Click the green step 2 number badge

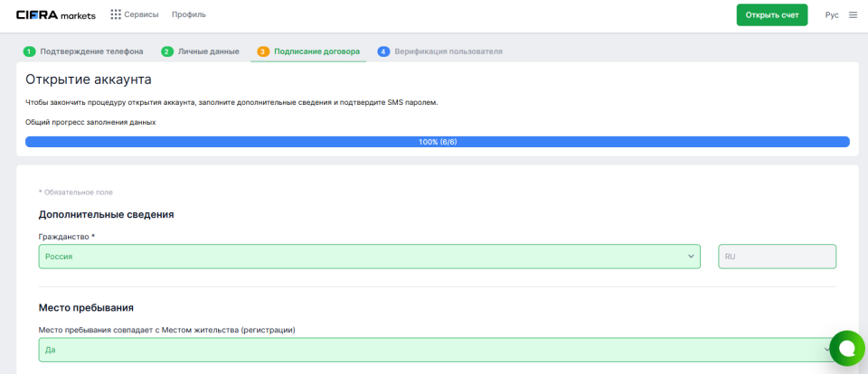(167, 51)
